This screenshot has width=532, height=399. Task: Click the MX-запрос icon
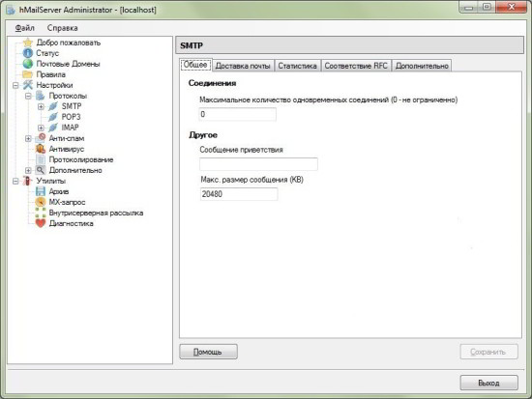pyautogui.click(x=41, y=202)
